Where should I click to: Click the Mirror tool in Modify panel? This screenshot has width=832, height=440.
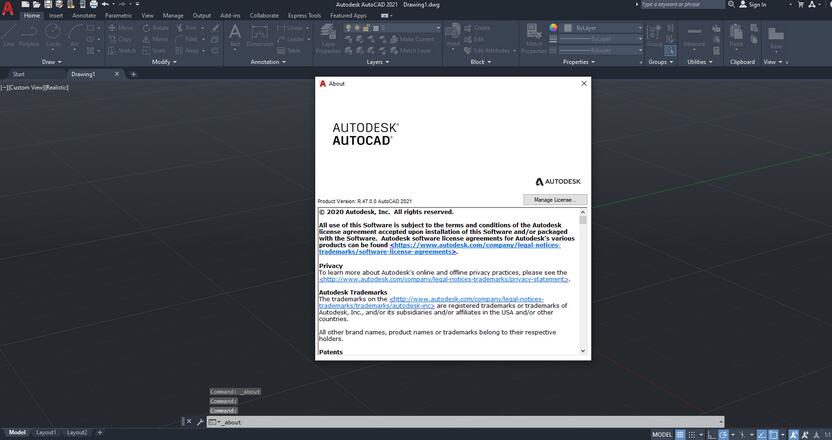pos(155,39)
